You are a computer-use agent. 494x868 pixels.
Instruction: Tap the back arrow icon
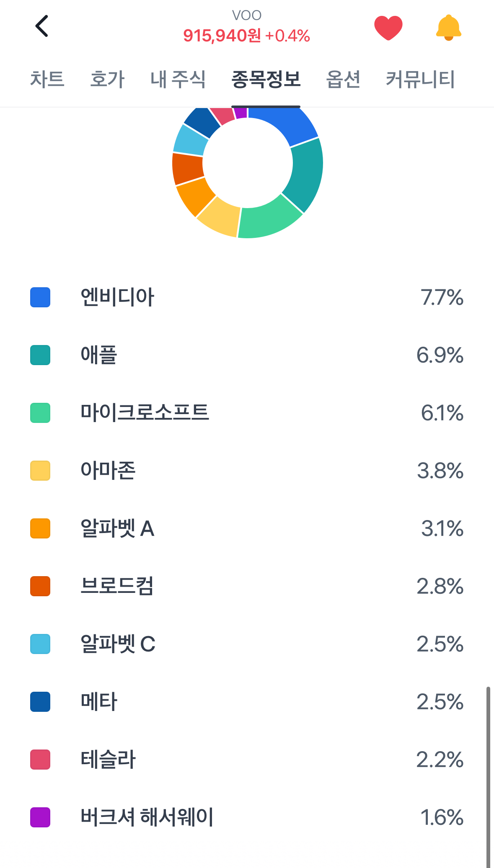pos(42,26)
